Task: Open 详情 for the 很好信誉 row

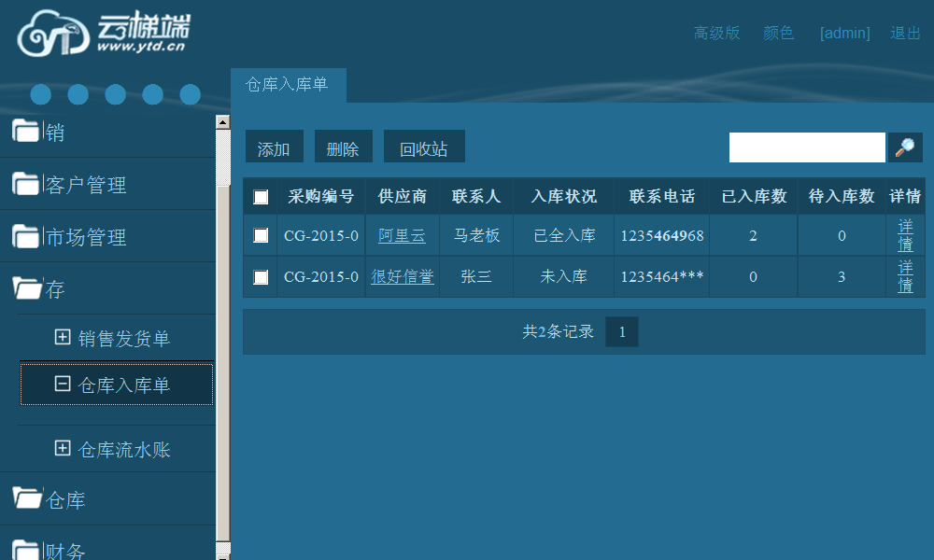Action: (x=905, y=276)
